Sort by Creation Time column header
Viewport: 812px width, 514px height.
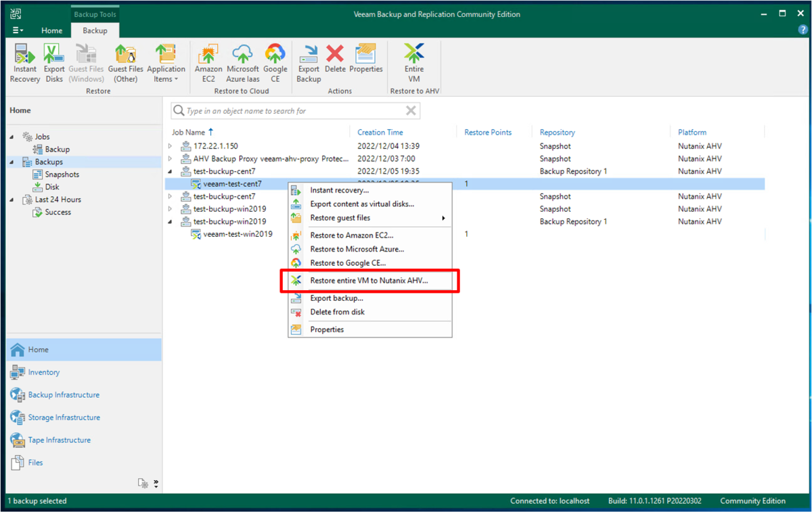[380, 133]
